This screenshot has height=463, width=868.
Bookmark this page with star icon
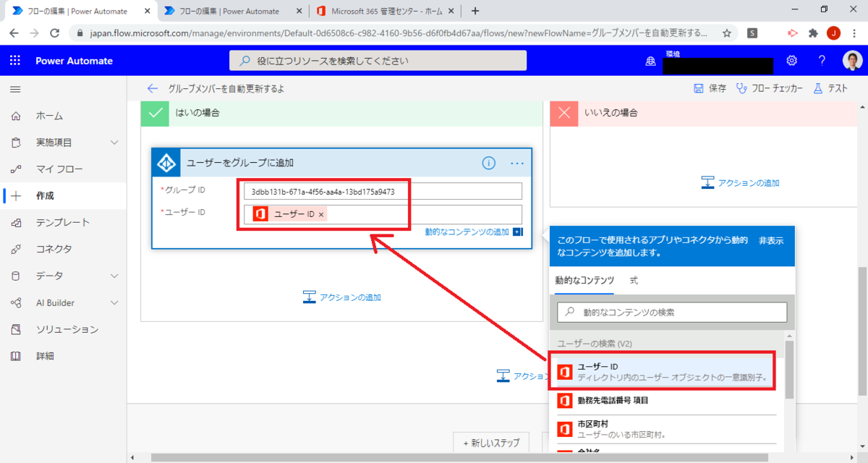(x=726, y=33)
